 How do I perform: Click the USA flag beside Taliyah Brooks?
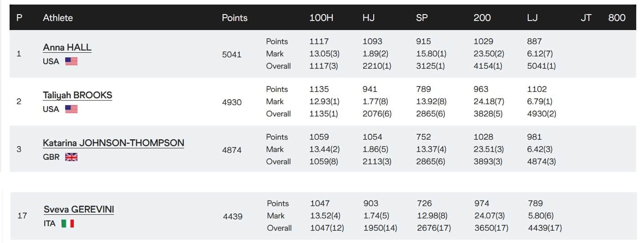pyautogui.click(x=71, y=109)
